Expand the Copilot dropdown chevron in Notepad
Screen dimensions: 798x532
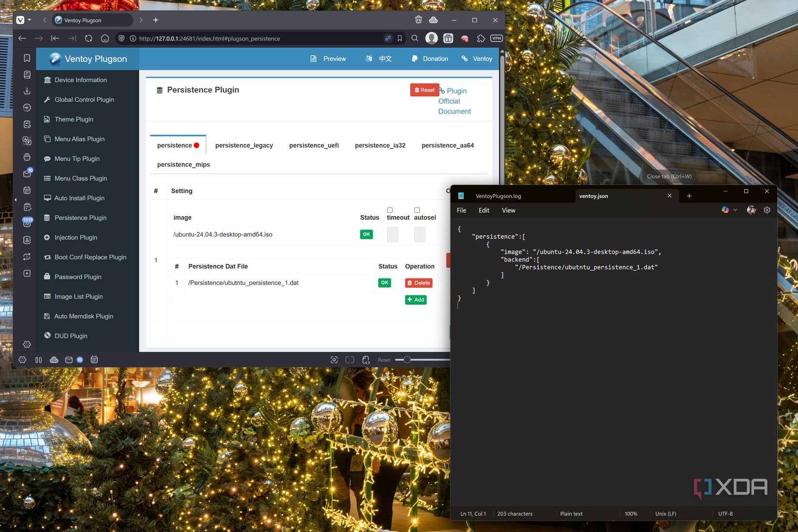click(735, 210)
